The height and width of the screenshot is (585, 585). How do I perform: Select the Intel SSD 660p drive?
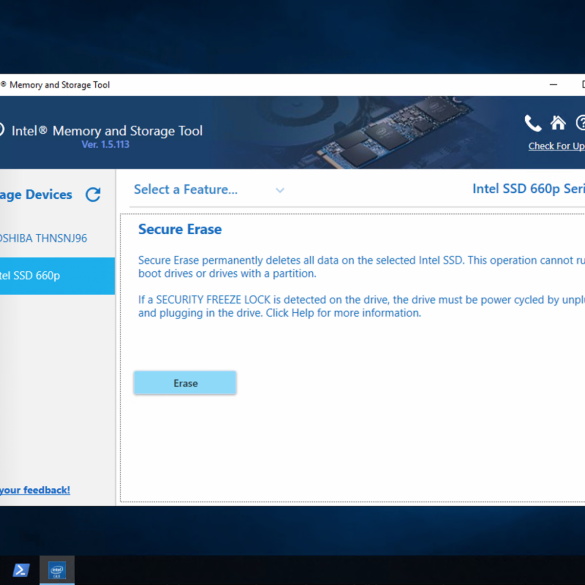pos(57,276)
